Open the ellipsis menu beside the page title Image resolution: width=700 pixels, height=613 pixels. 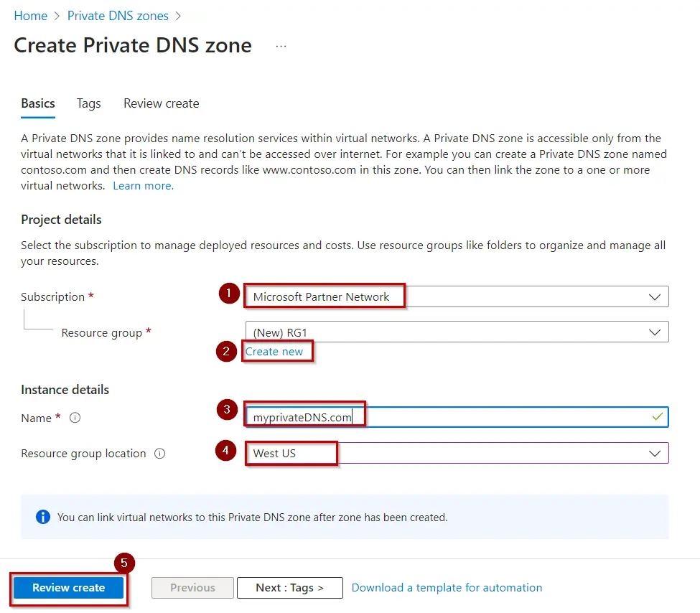tap(281, 45)
